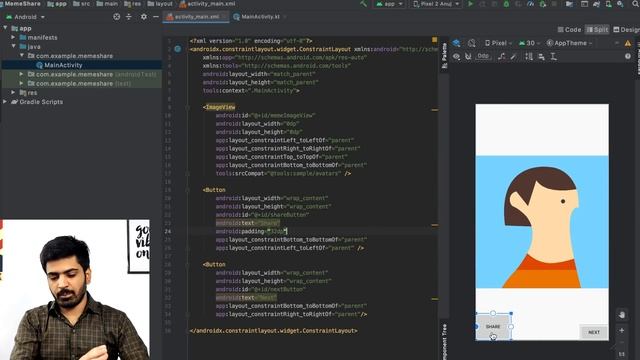The image size is (640, 360).
Task: Click the orientation for preview icon
Action: pyautogui.click(x=471, y=43)
